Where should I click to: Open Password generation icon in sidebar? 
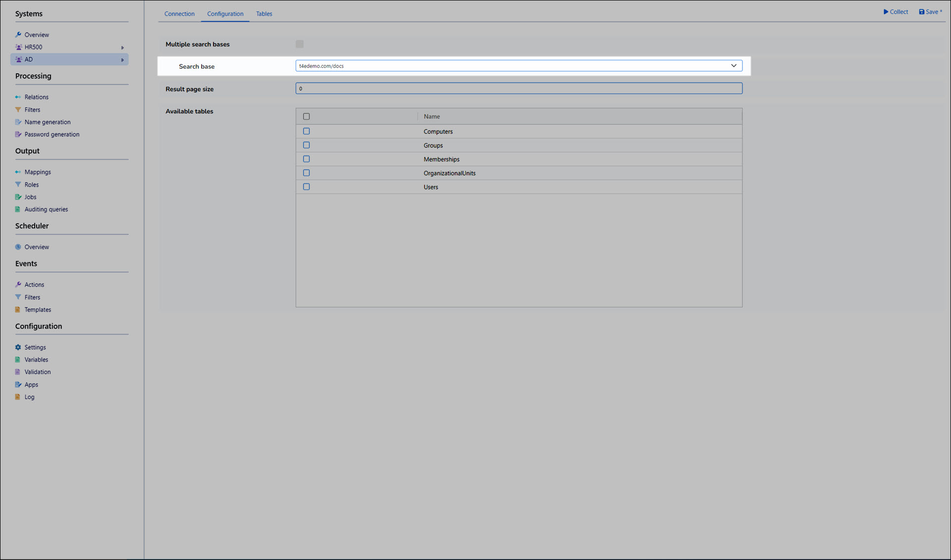pyautogui.click(x=18, y=134)
